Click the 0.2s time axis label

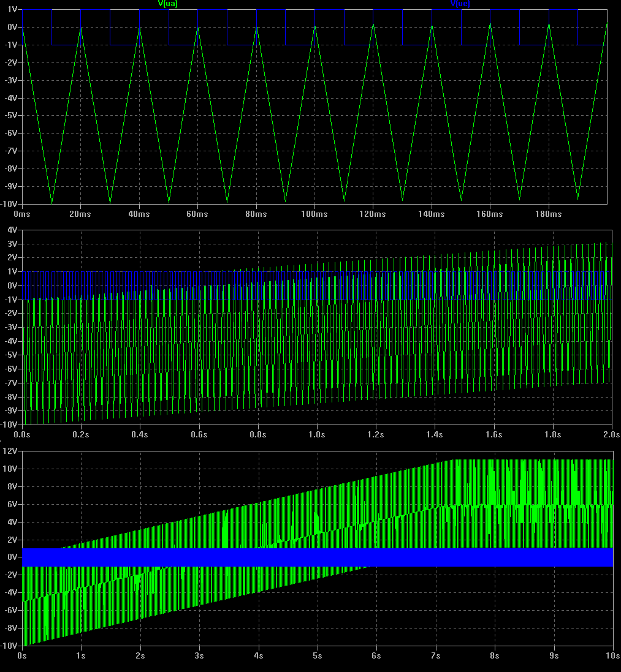(81, 434)
